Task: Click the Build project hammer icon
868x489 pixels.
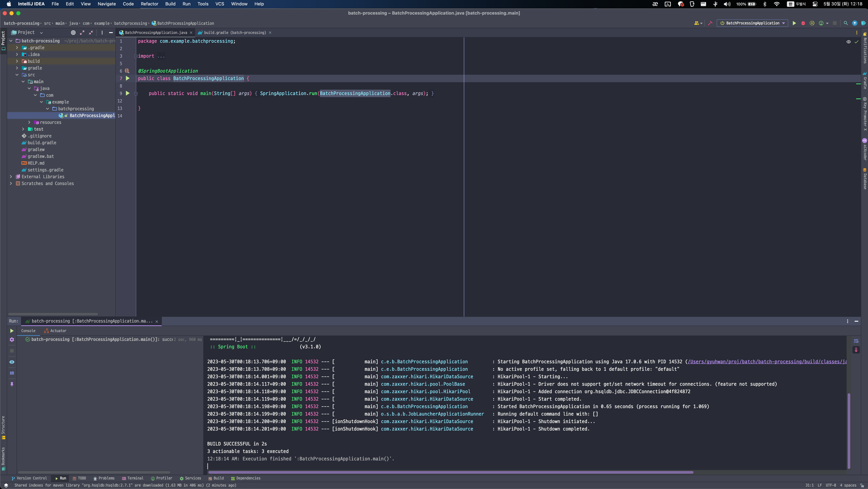Action: [710, 23]
